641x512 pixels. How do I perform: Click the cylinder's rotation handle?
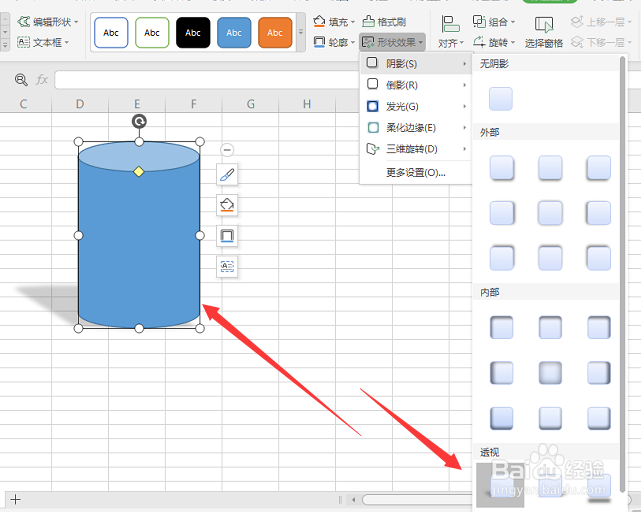tap(139, 121)
